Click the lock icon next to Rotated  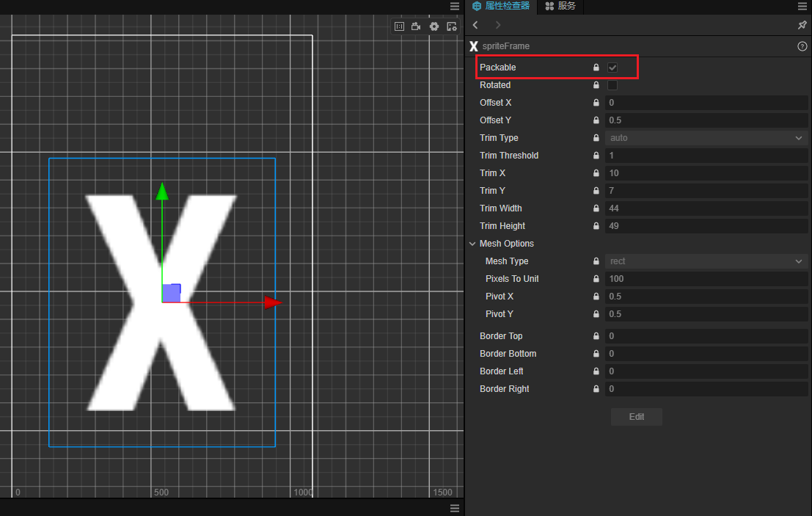tap(596, 85)
